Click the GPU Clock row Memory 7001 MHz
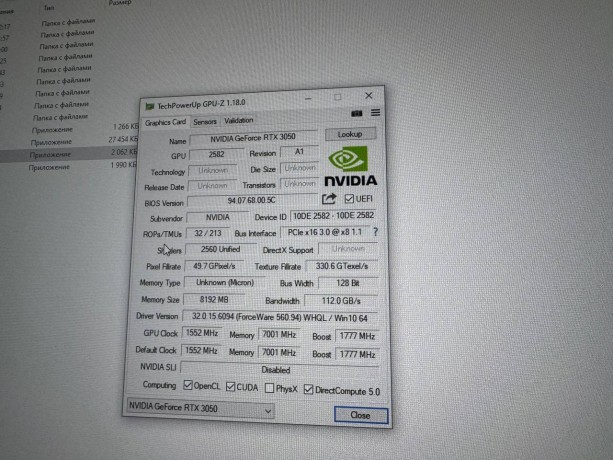613x460 pixels. [279, 335]
